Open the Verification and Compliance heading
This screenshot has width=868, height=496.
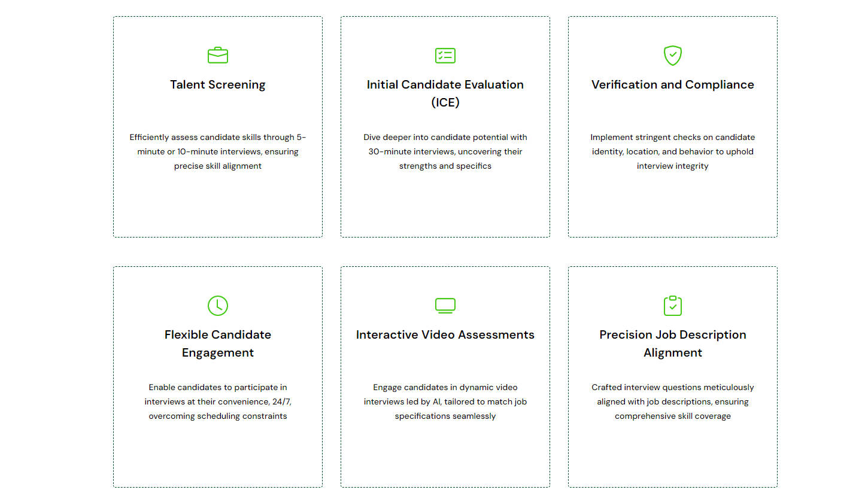pyautogui.click(x=673, y=85)
